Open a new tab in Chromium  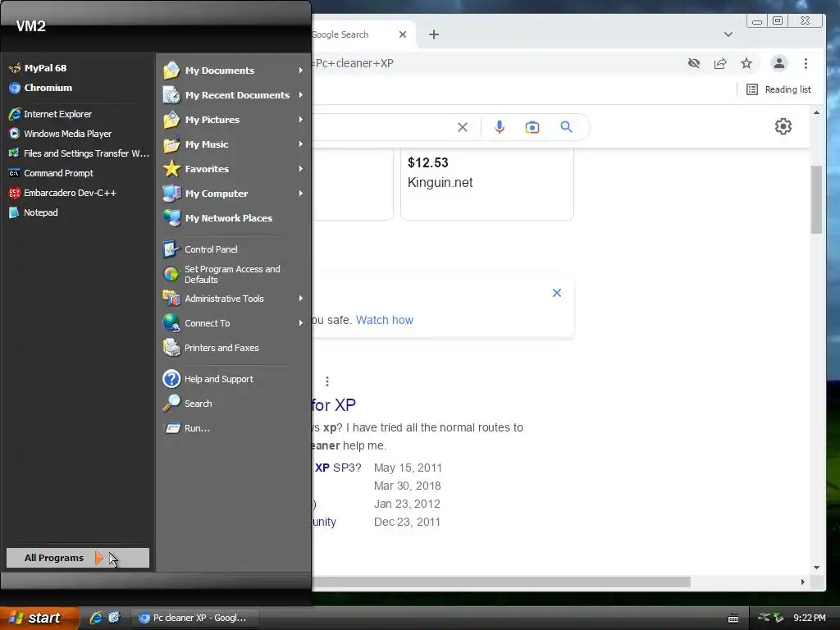coord(434,34)
